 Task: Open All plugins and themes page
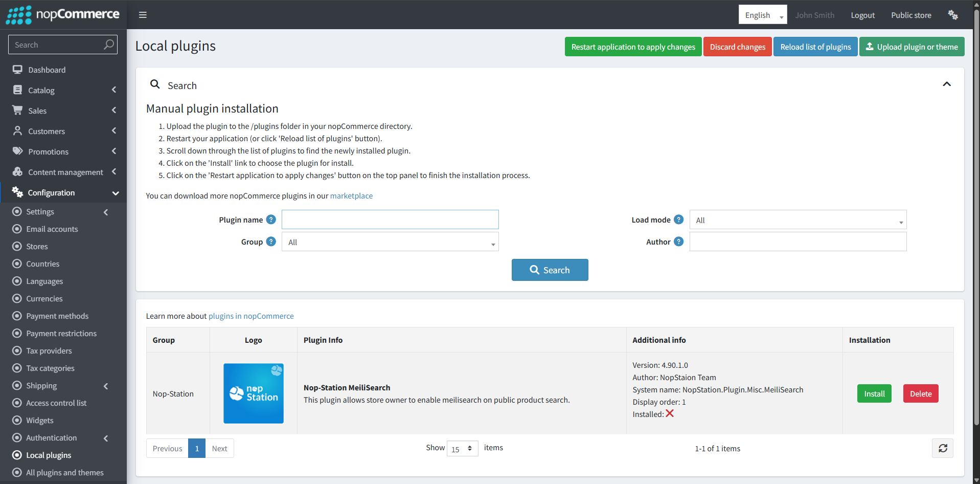click(x=64, y=473)
